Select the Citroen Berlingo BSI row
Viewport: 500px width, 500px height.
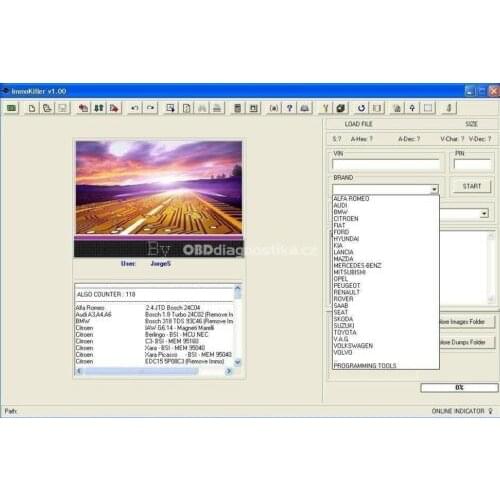point(155,334)
